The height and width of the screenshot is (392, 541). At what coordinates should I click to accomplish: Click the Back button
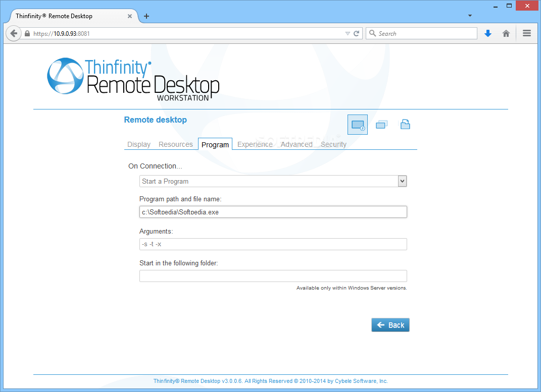point(390,325)
